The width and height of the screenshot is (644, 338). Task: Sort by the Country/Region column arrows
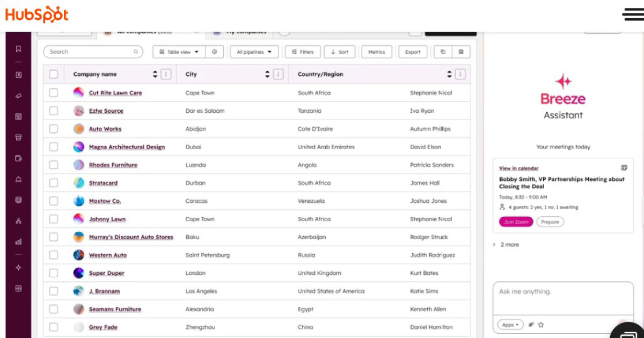pyautogui.click(x=450, y=75)
